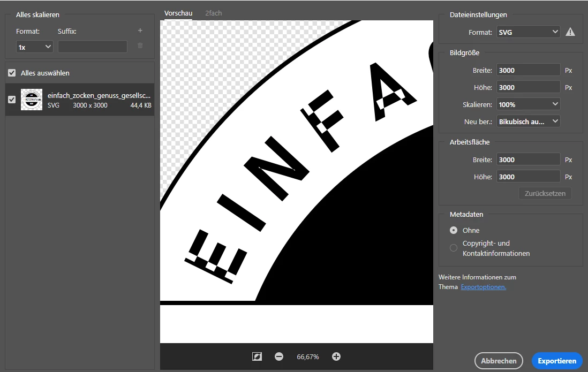The height and width of the screenshot is (372, 588).
Task: Zoom out the preview with minus icon
Action: 279,356
